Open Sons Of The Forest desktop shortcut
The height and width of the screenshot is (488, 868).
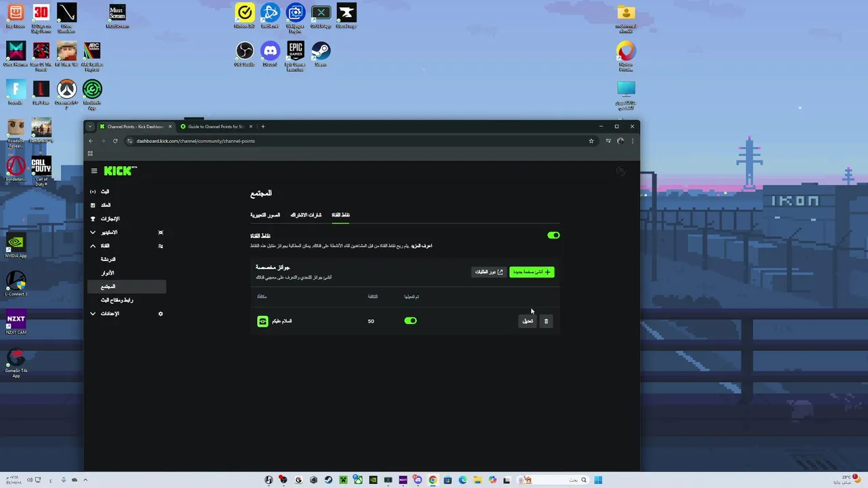tap(41, 56)
